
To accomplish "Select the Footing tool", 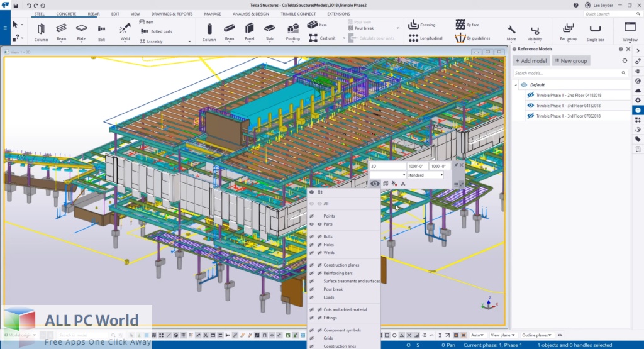I will click(x=293, y=33).
